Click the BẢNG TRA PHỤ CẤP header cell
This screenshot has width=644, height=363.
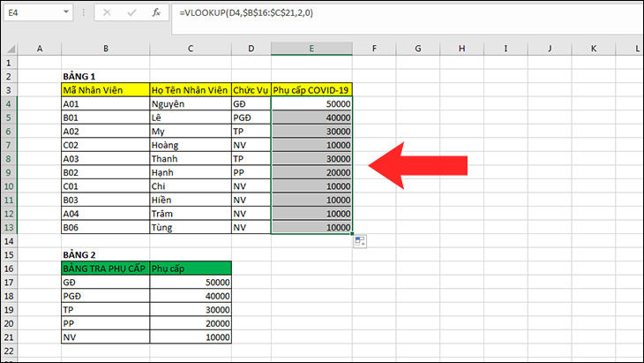click(x=106, y=268)
